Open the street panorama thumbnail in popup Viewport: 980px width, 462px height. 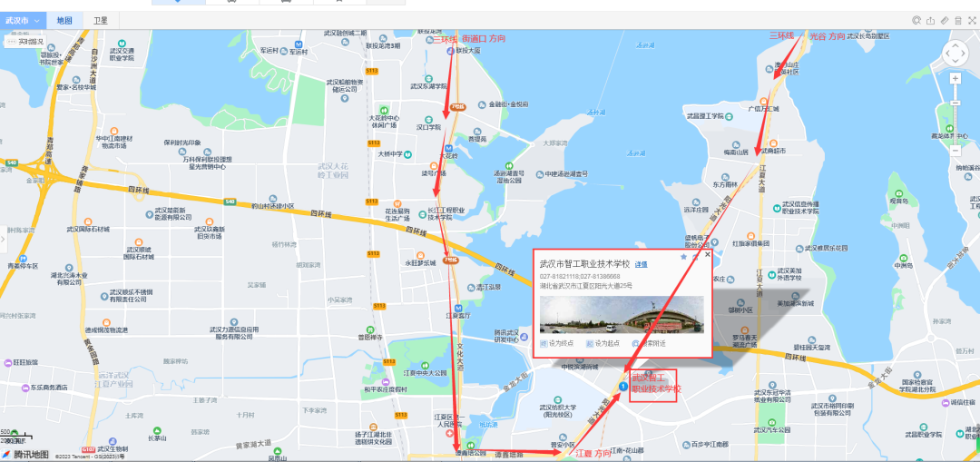[x=622, y=314]
